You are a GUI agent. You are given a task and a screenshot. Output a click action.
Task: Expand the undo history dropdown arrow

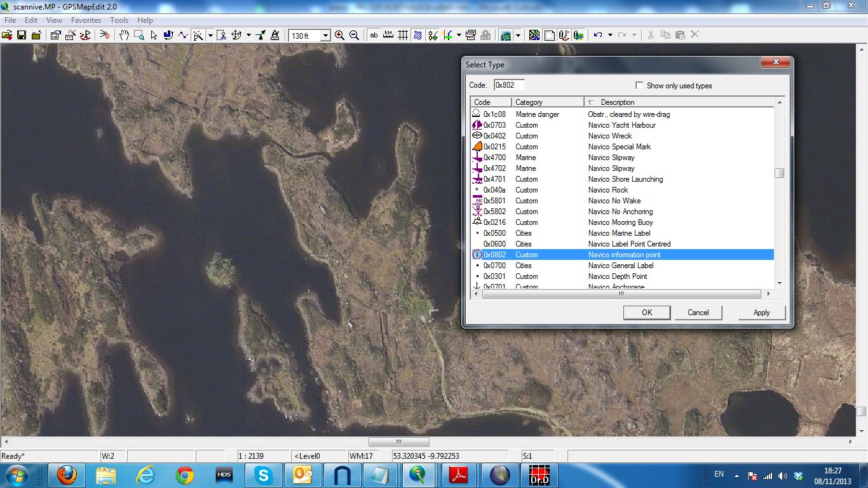(x=610, y=35)
